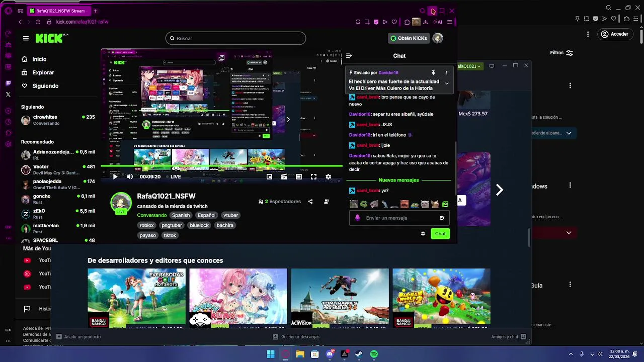Click the Buscar search field on Kick
This screenshot has height=362, width=644.
235,38
